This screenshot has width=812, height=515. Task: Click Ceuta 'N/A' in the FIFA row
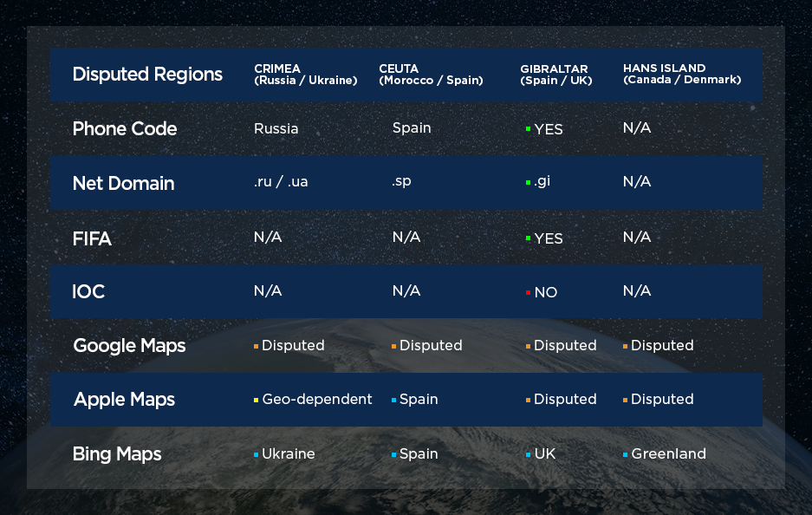pos(406,238)
